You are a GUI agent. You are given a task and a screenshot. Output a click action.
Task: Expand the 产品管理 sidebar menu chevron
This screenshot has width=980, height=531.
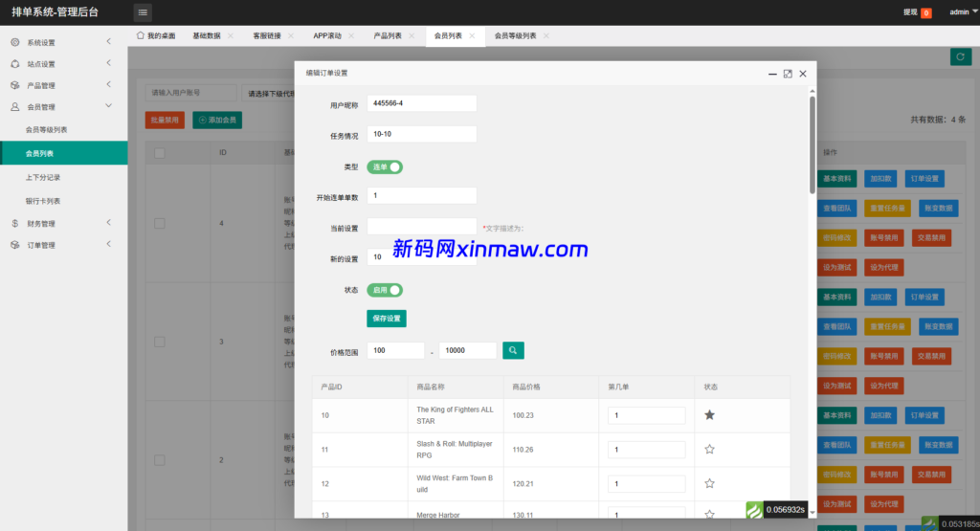coord(109,84)
